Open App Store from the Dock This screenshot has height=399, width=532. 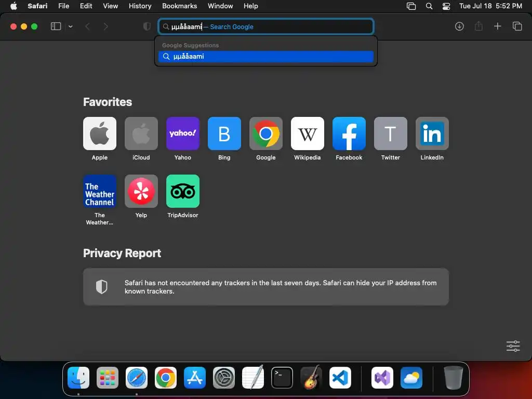195,378
